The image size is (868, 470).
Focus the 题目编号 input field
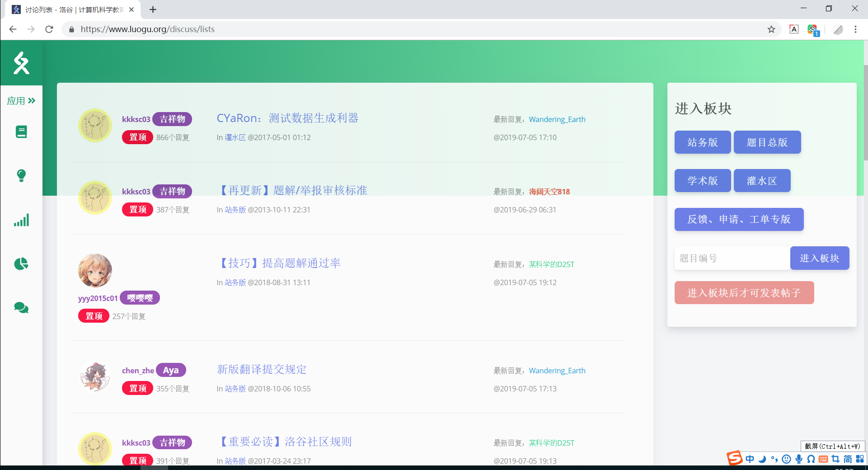tap(732, 258)
